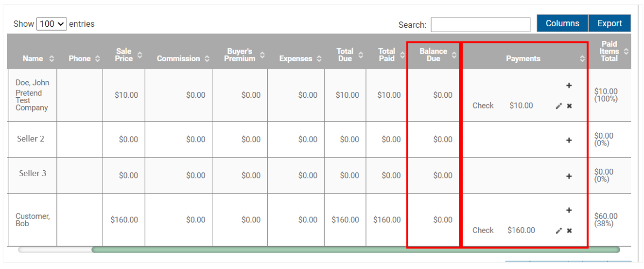Click Doe, John's Balance Due $0.00 cell

click(x=434, y=95)
